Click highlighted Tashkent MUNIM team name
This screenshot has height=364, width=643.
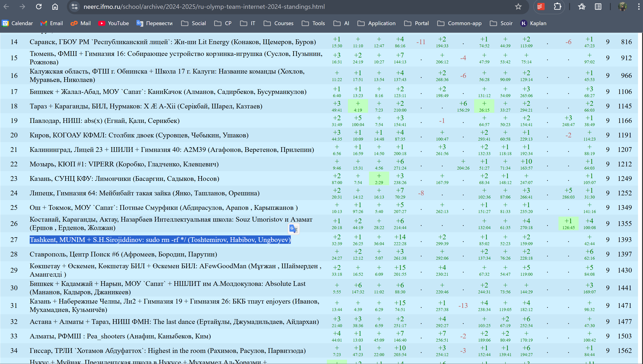[160, 240]
